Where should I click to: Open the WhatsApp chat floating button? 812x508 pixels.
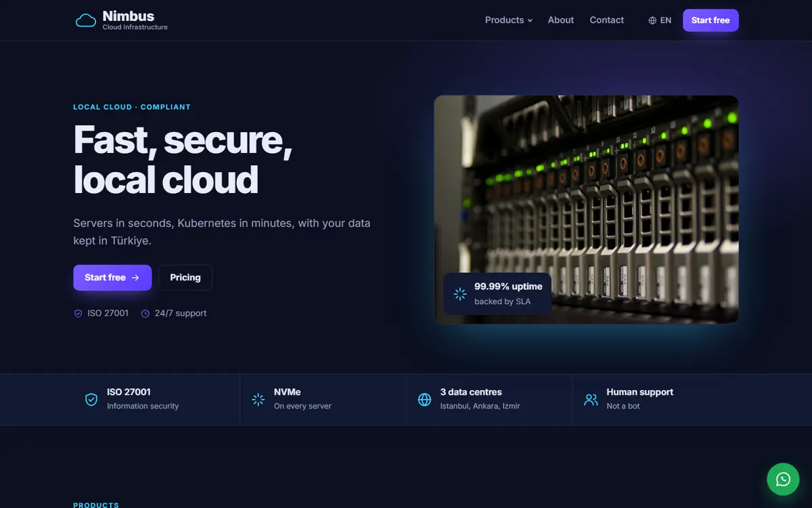(x=783, y=480)
